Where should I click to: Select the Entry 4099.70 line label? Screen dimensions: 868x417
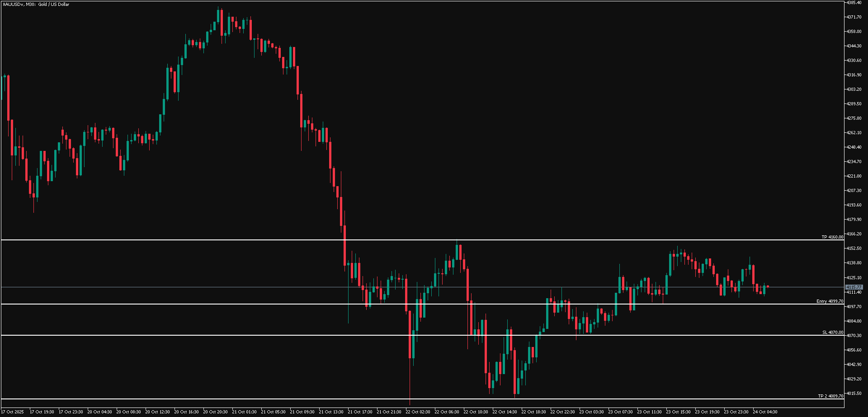pyautogui.click(x=830, y=301)
